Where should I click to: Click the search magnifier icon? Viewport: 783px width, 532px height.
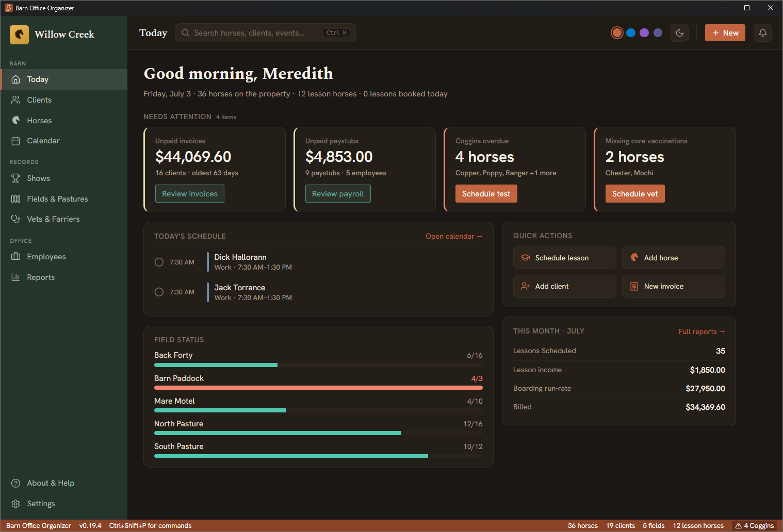point(185,32)
